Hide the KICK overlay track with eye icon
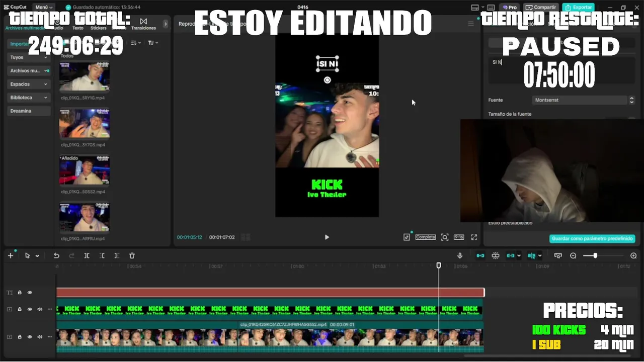Screen dimensions: 644x362 [30, 309]
